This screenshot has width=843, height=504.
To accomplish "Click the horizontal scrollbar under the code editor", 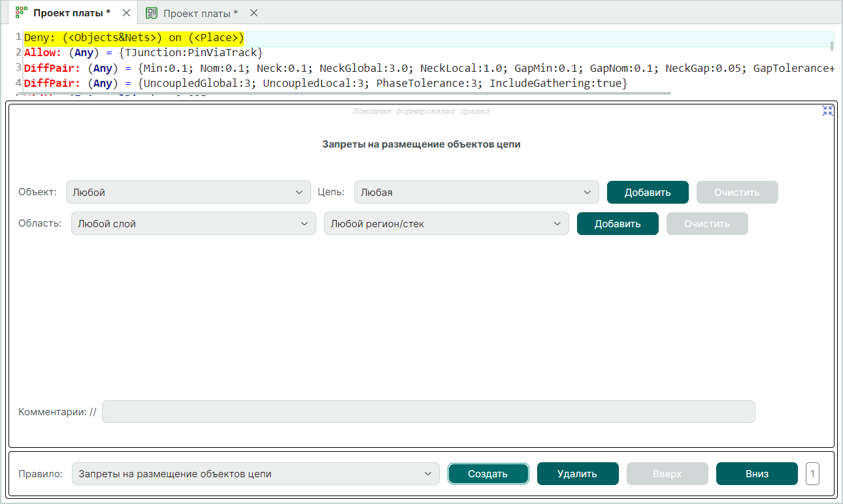I will point(346,93).
